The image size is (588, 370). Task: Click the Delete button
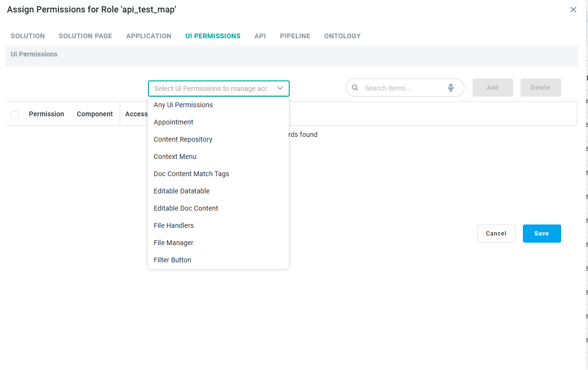pyautogui.click(x=541, y=88)
